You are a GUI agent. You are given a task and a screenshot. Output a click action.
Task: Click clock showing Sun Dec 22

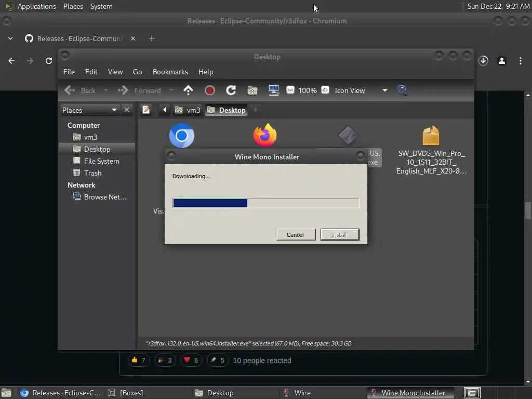pyautogui.click(x=498, y=6)
